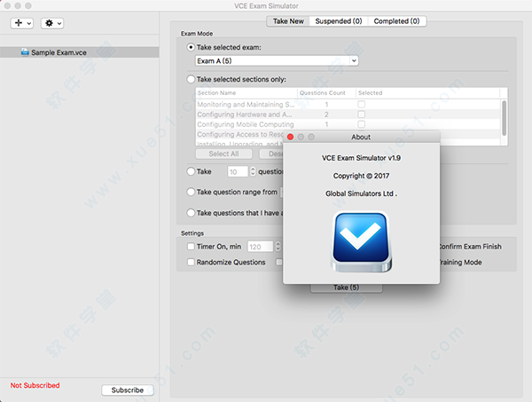Click VCE Exam Simulator v1.9 text

coord(361,158)
